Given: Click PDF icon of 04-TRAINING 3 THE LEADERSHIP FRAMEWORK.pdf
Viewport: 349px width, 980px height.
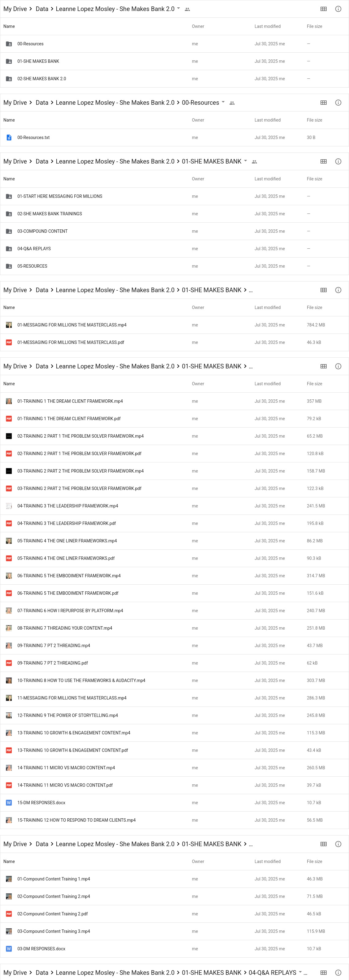Looking at the screenshot, I should [9, 523].
